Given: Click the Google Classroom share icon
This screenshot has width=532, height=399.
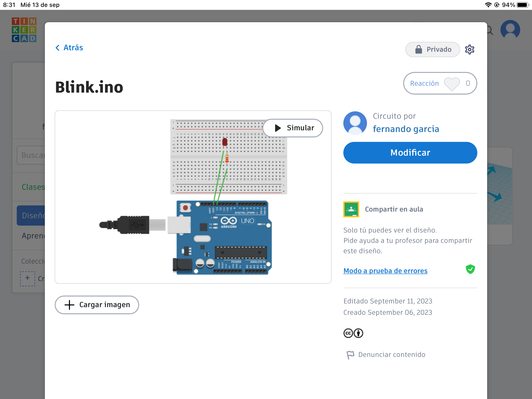Looking at the screenshot, I should 351,209.
